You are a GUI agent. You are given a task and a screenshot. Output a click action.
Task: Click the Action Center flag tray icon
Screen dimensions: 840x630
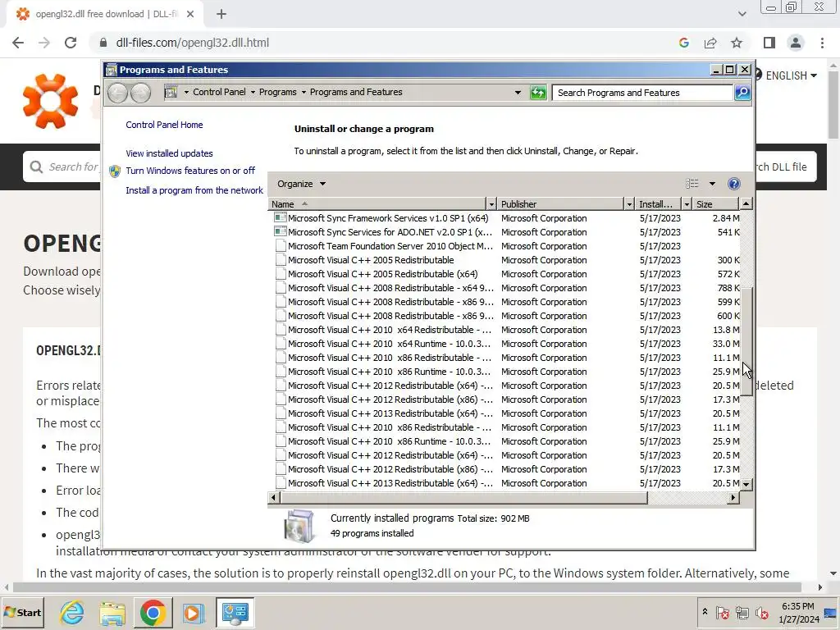click(722, 612)
